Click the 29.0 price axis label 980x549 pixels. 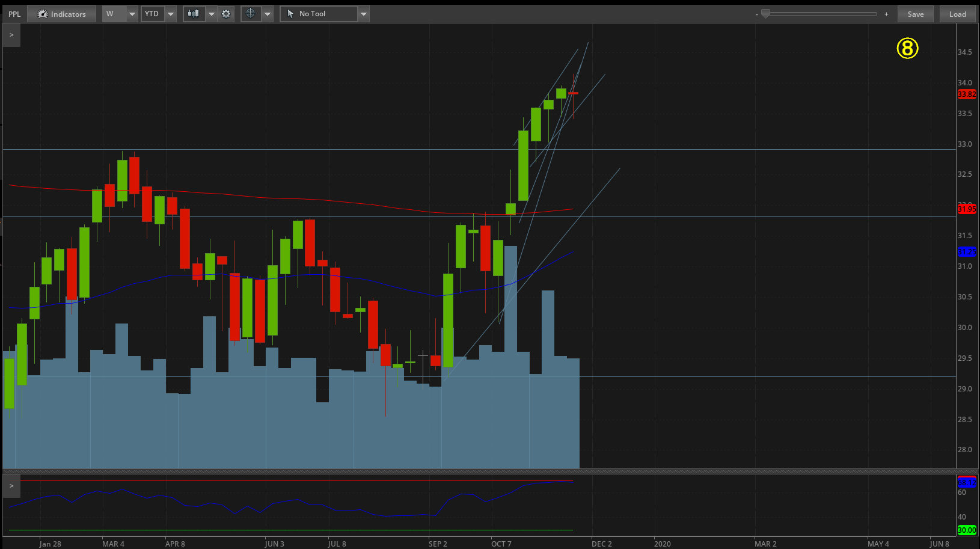pos(964,389)
